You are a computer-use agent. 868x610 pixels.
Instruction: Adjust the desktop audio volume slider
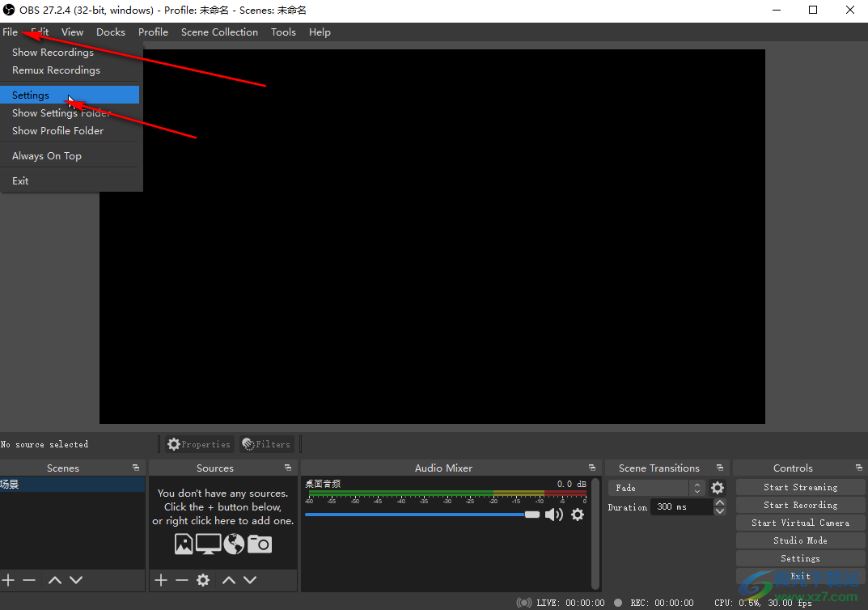click(421, 515)
